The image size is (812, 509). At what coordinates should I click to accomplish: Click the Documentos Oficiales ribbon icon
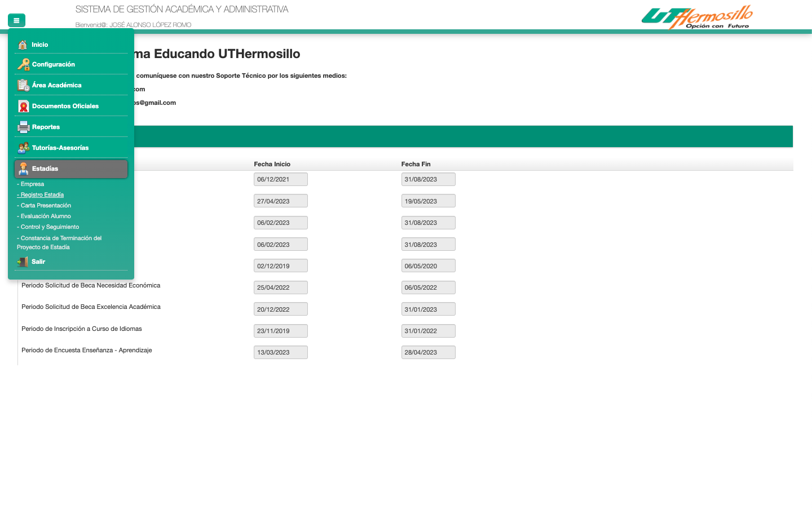tap(23, 106)
